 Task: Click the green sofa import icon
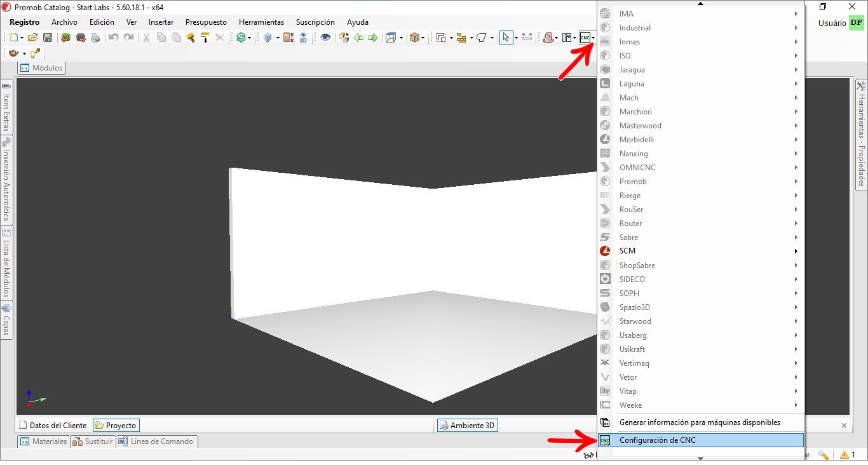point(65,37)
